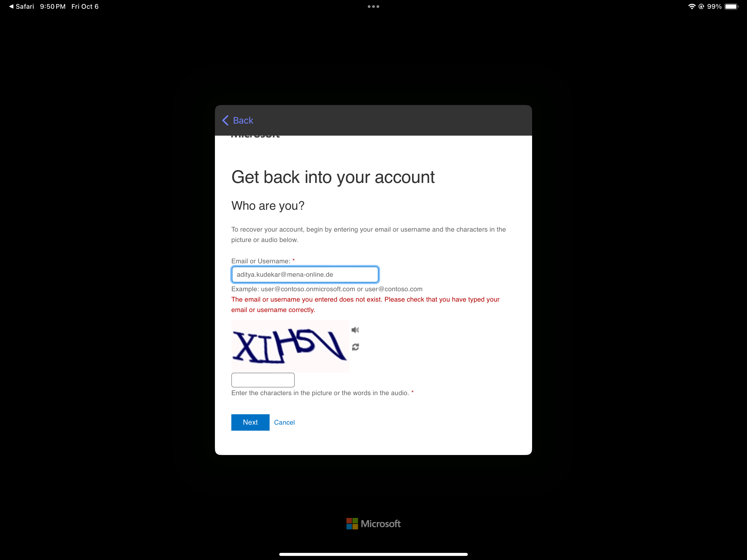Play the audio captcha speaker icon
The width and height of the screenshot is (747, 560).
tap(355, 330)
